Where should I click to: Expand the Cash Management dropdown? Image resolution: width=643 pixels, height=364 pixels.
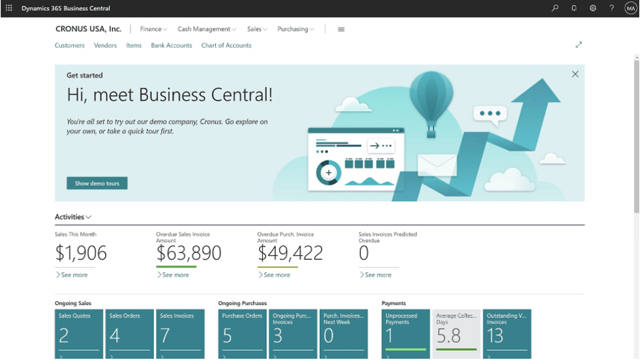[207, 29]
